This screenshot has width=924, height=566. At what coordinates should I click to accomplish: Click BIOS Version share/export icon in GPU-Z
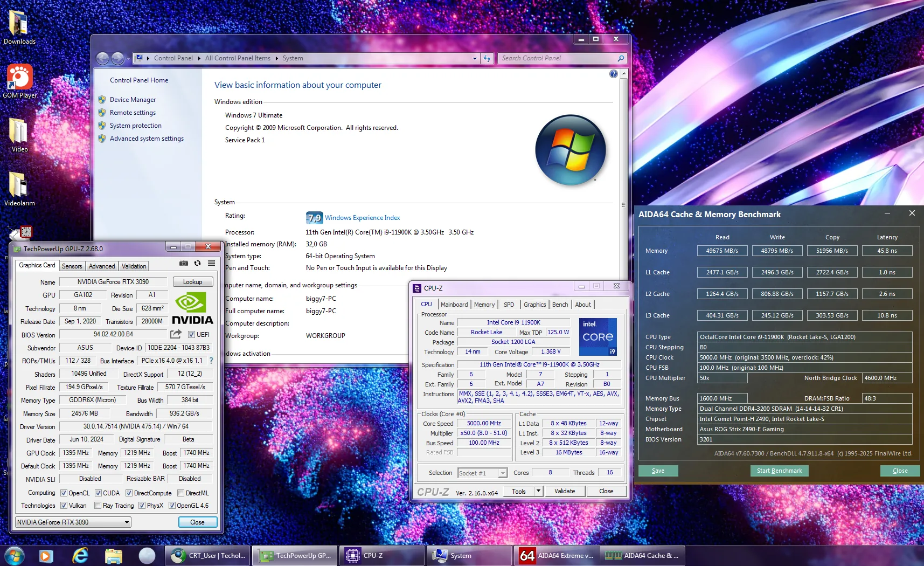click(x=176, y=334)
